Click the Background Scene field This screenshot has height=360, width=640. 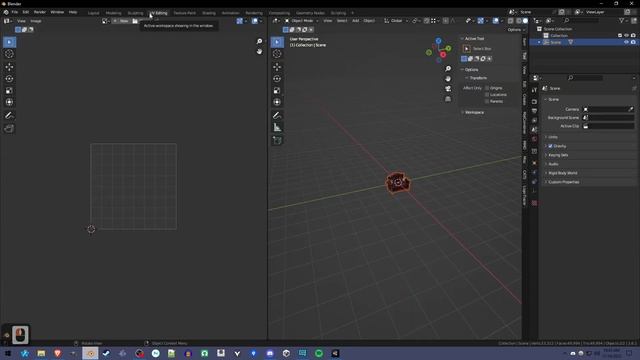608,118
